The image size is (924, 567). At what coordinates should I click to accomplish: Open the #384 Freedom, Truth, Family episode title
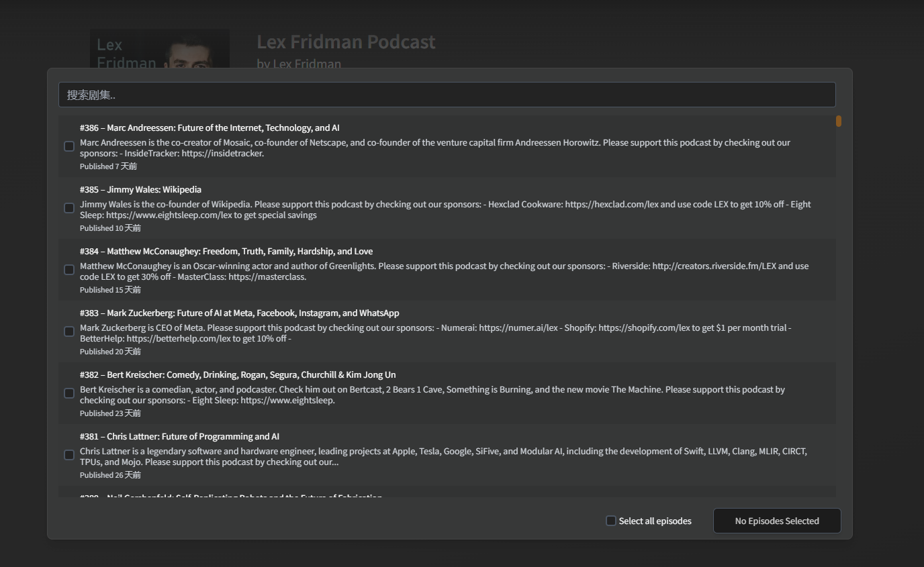tap(226, 251)
